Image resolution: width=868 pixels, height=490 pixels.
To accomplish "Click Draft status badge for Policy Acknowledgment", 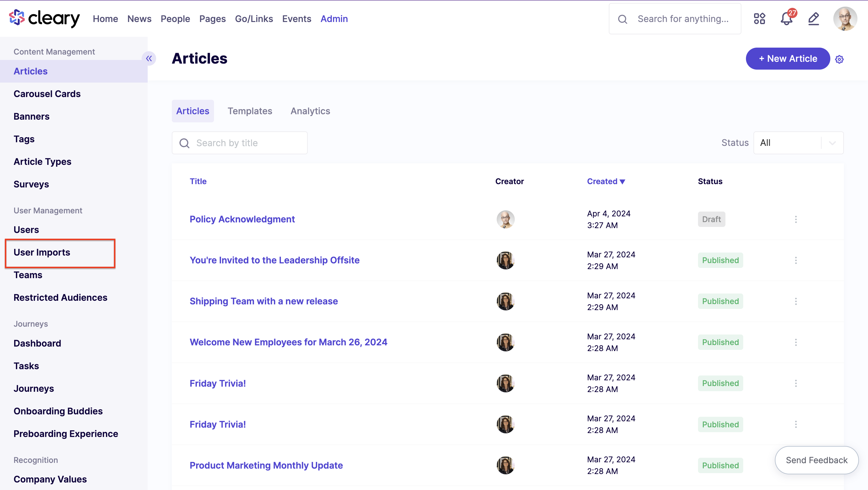I will pos(711,219).
